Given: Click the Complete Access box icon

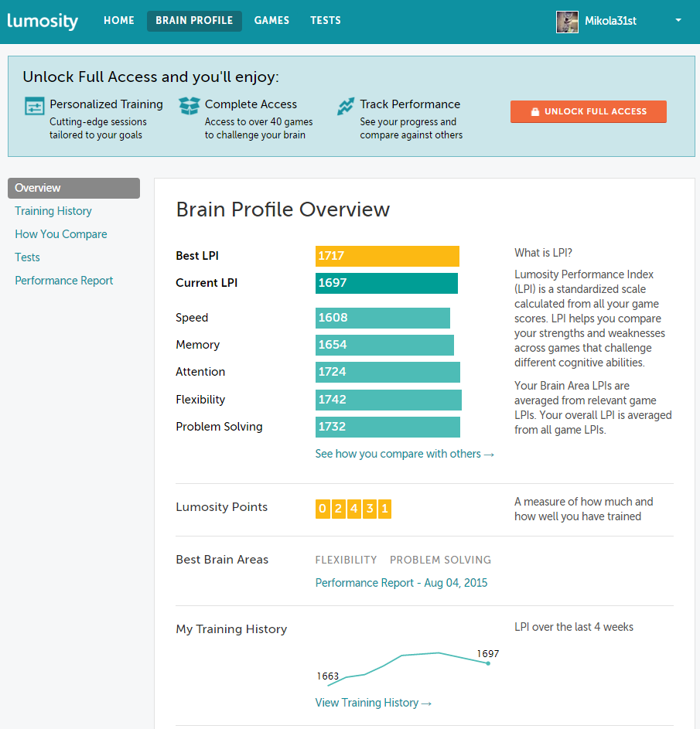Looking at the screenshot, I should pyautogui.click(x=190, y=106).
